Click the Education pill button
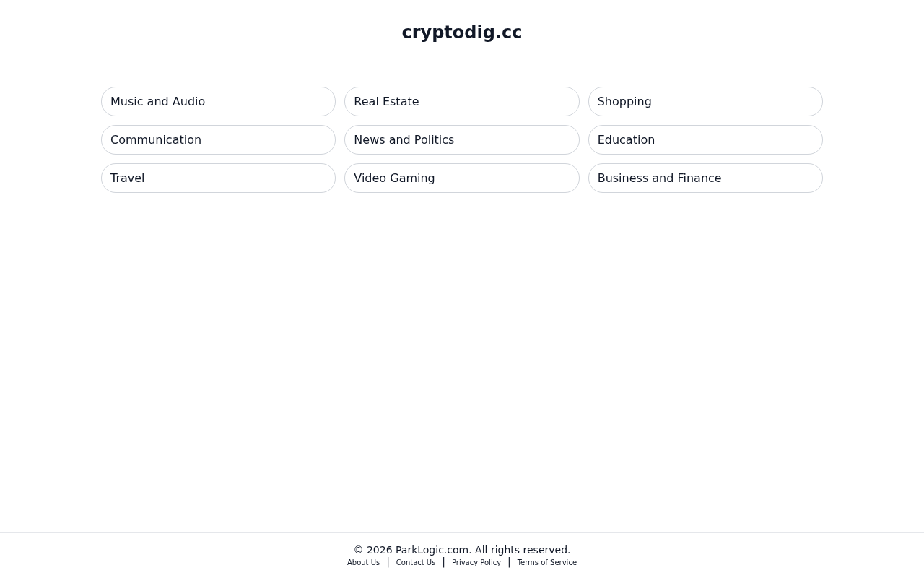This screenshot has height=578, width=924. pos(705,140)
